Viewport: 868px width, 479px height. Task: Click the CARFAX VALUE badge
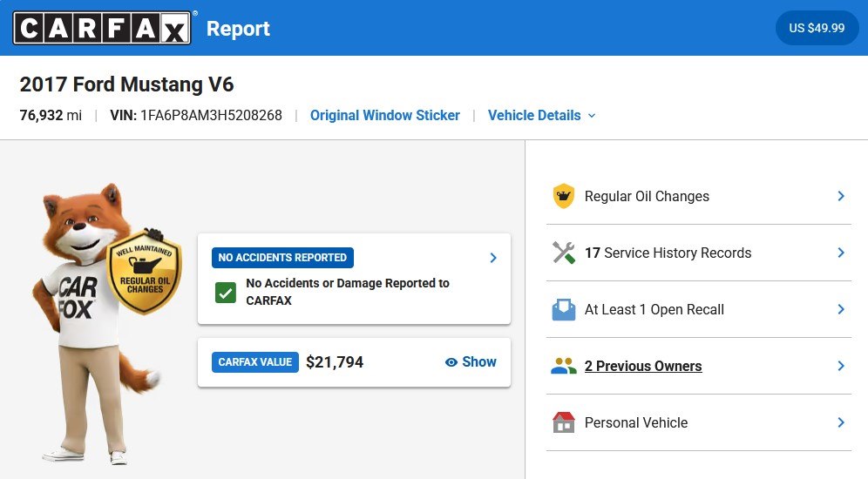[x=254, y=362]
